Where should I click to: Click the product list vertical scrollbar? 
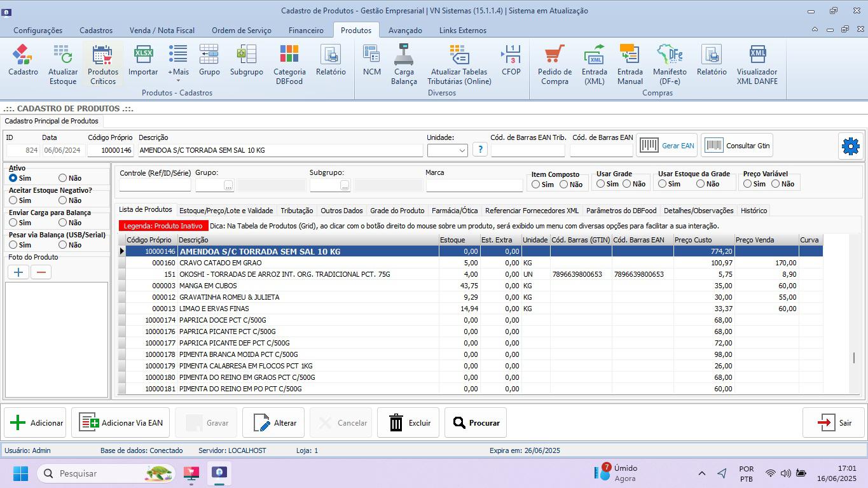pos(854,358)
